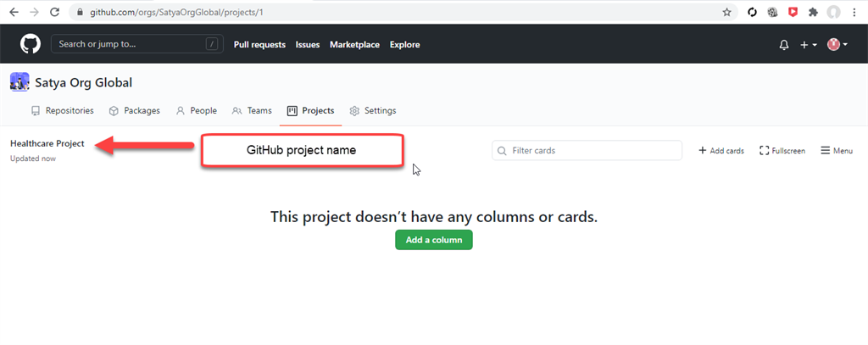
Task: Open Pull requests in the header
Action: click(259, 45)
